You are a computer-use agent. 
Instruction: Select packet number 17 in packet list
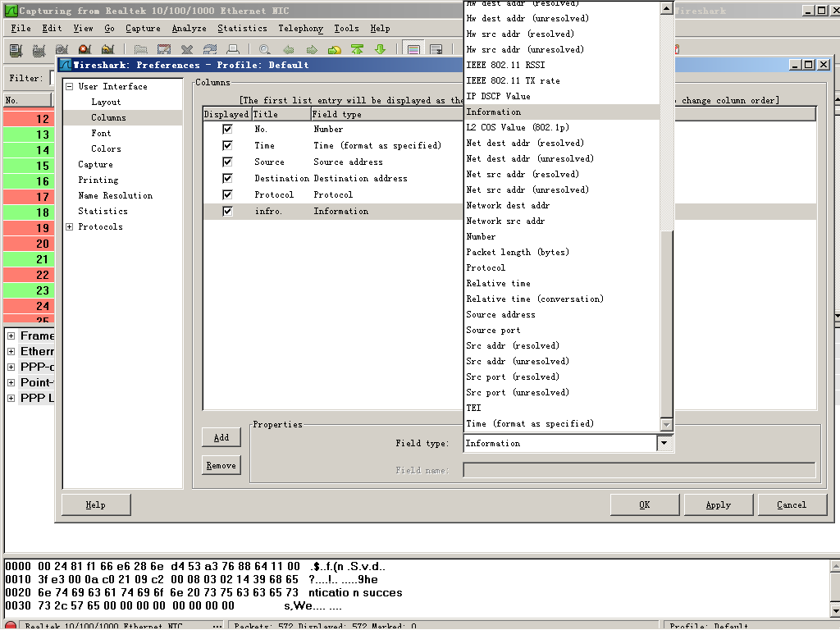tap(28, 197)
